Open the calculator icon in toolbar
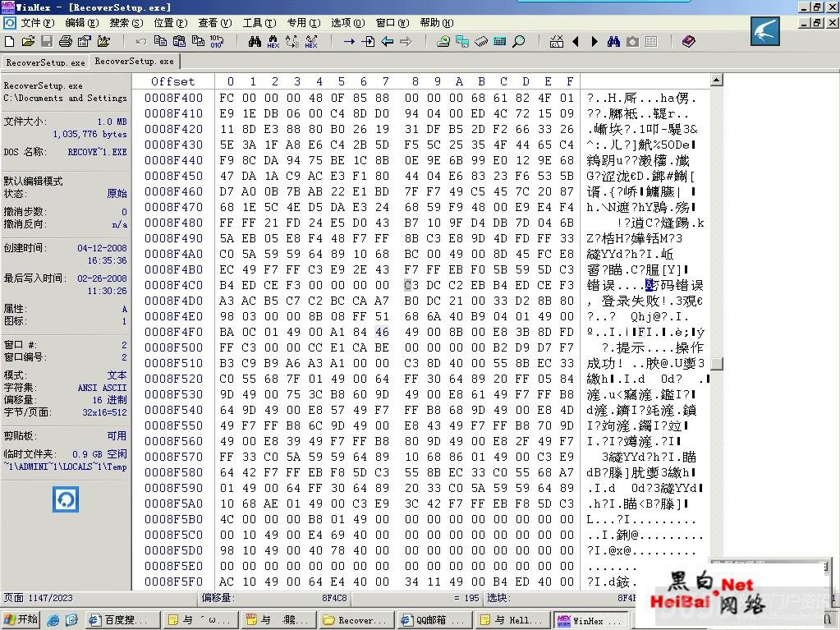Viewport: 840px width, 630px height. coord(500,41)
